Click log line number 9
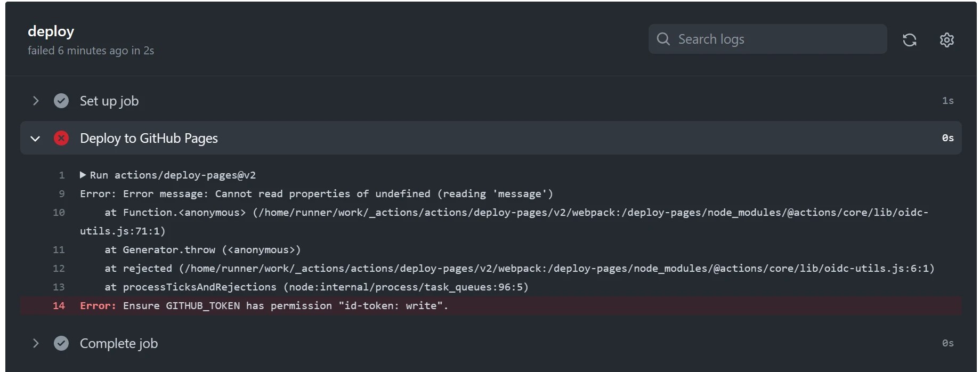 (62, 193)
